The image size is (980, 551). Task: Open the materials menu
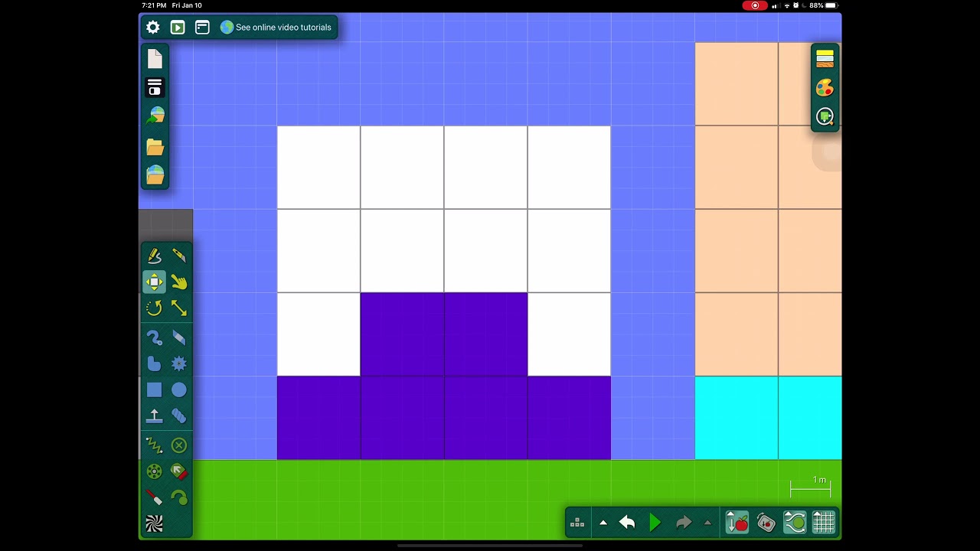(825, 59)
